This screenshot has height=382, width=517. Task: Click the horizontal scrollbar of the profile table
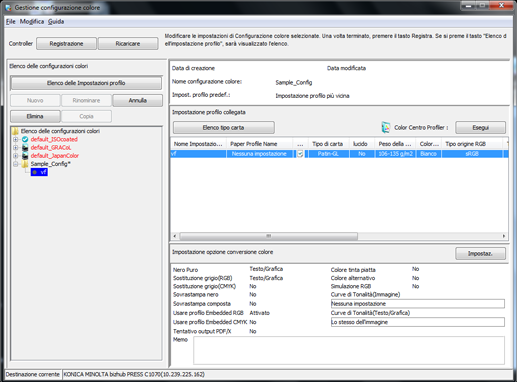[x=339, y=236]
